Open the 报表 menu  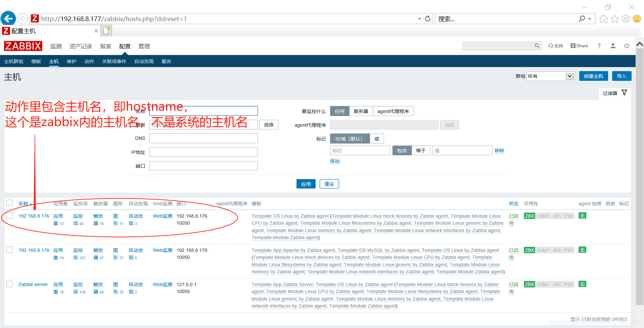106,46
